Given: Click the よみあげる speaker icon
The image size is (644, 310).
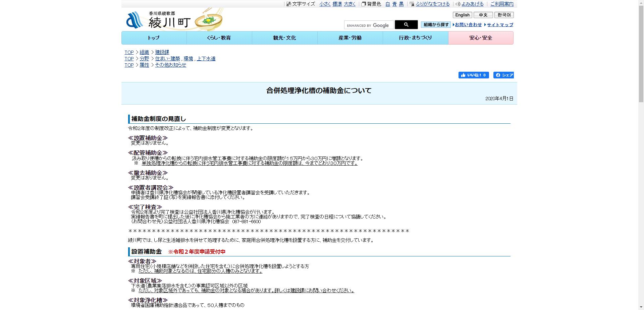Looking at the screenshot, I should pyautogui.click(x=457, y=4).
